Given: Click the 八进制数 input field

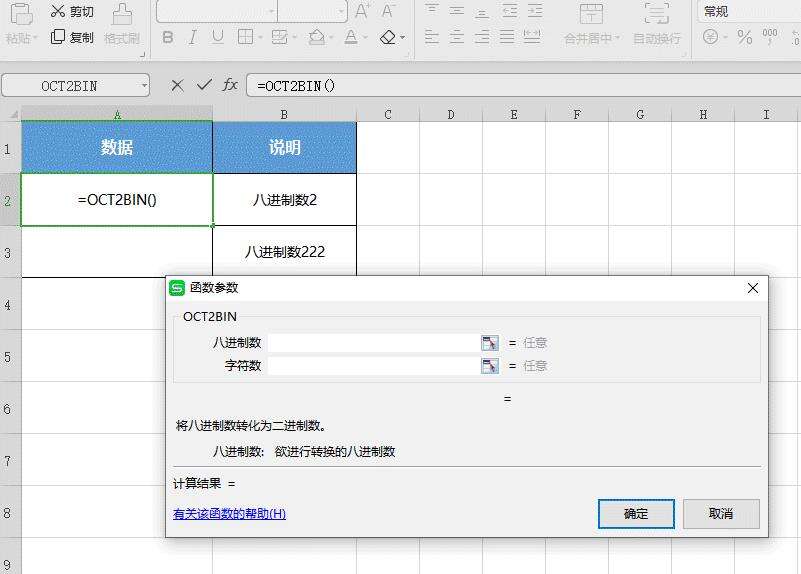Looking at the screenshot, I should click(x=373, y=343).
